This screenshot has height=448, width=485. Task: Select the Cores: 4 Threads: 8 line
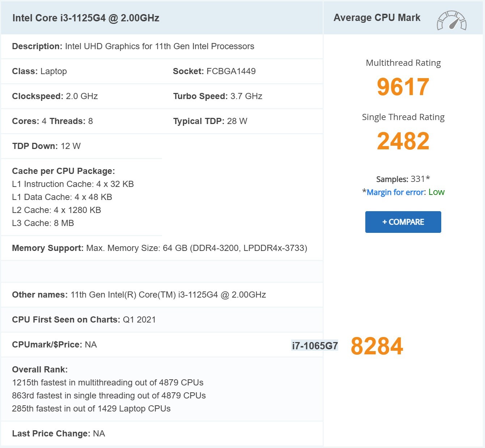point(52,121)
